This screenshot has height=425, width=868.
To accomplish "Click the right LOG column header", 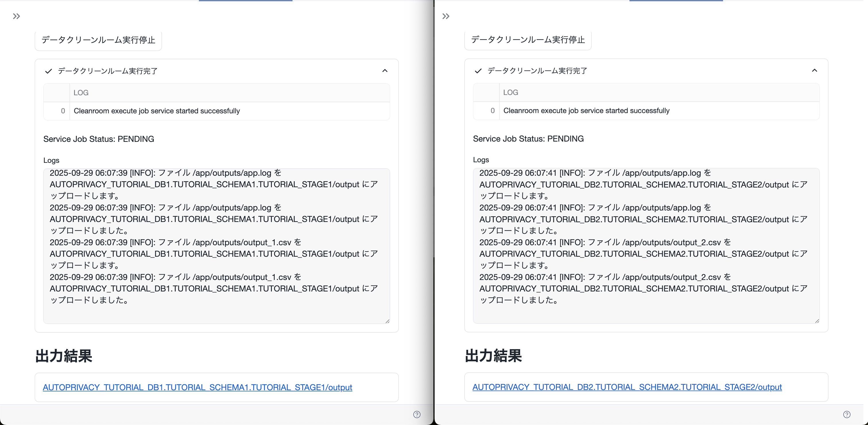I will pyautogui.click(x=510, y=92).
